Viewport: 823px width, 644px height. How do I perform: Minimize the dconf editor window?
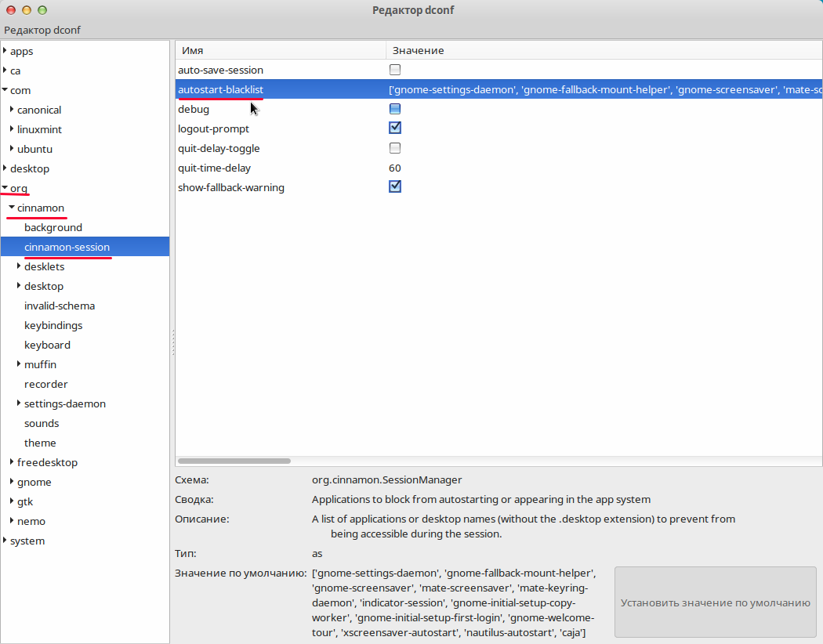[x=27, y=10]
